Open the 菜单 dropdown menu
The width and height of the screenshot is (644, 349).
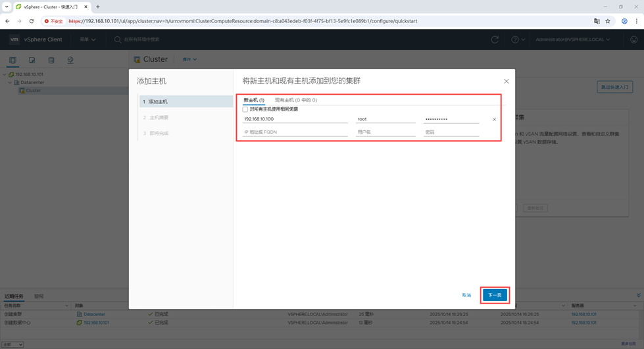tap(87, 40)
